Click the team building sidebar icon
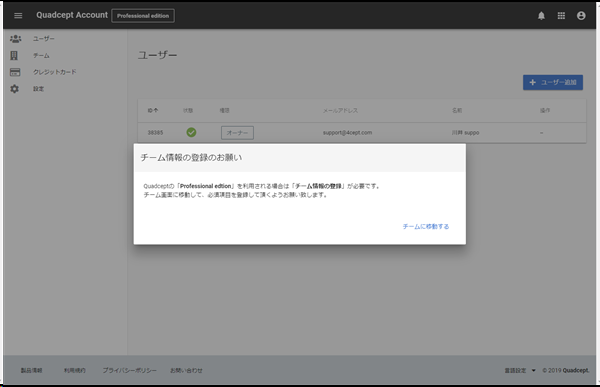Viewport: 600px width, 387px height. [14, 56]
